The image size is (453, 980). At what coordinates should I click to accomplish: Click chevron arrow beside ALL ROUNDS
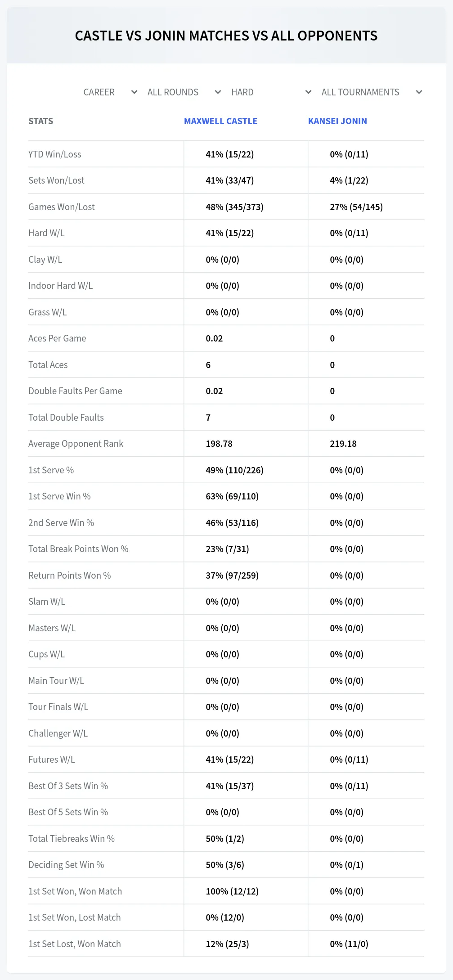click(x=218, y=92)
